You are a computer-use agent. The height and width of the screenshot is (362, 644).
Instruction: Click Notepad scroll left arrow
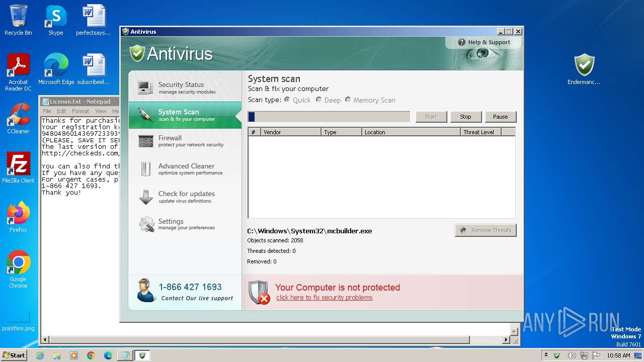45,340
